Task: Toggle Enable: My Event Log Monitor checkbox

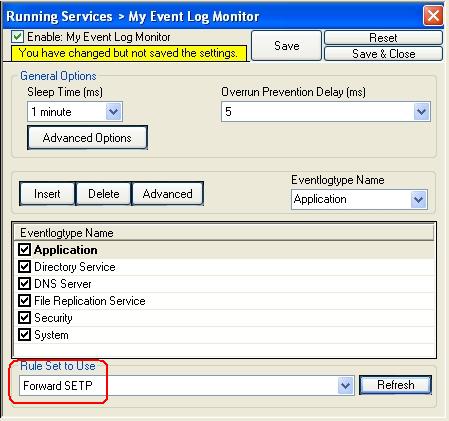Action: pyautogui.click(x=17, y=36)
